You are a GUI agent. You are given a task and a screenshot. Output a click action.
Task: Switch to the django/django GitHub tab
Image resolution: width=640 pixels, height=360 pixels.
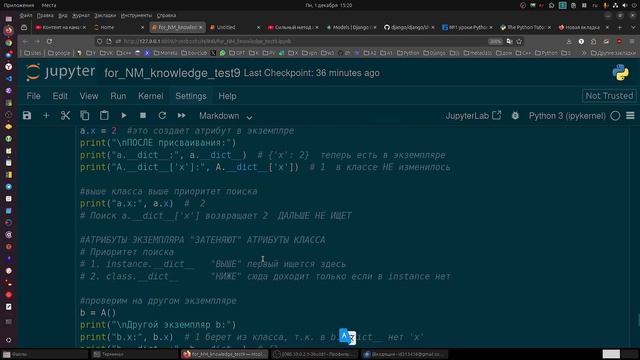[409, 27]
